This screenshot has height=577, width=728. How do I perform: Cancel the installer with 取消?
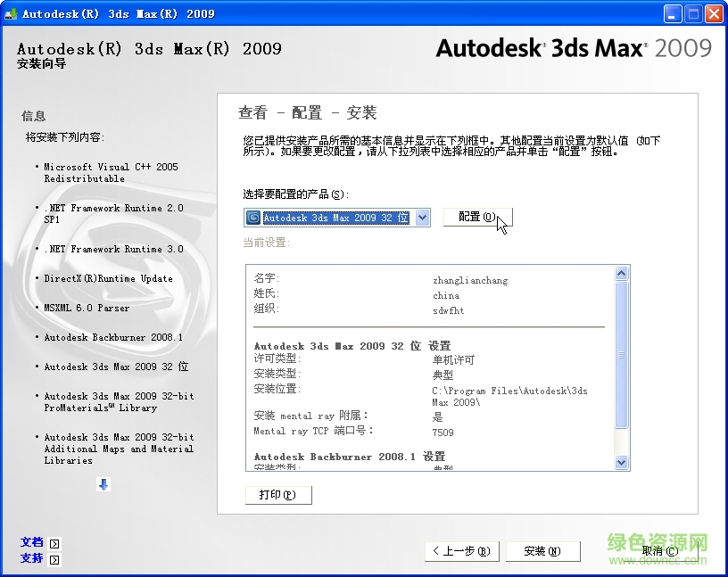[x=660, y=551]
